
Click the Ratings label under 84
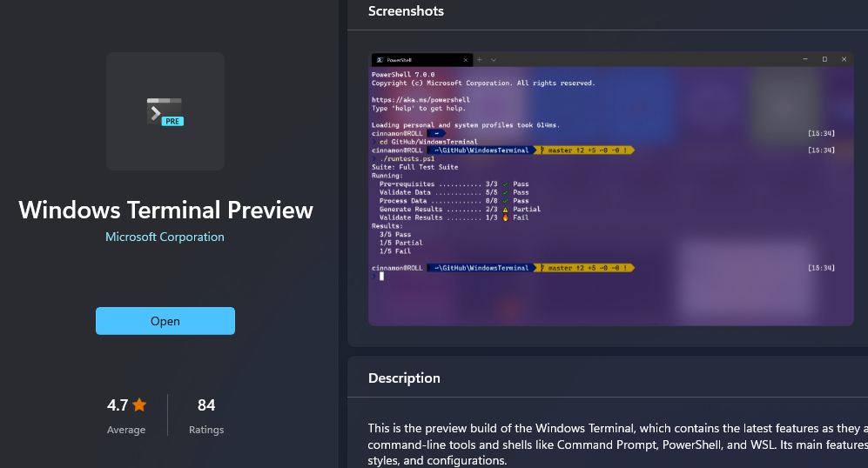coord(206,430)
